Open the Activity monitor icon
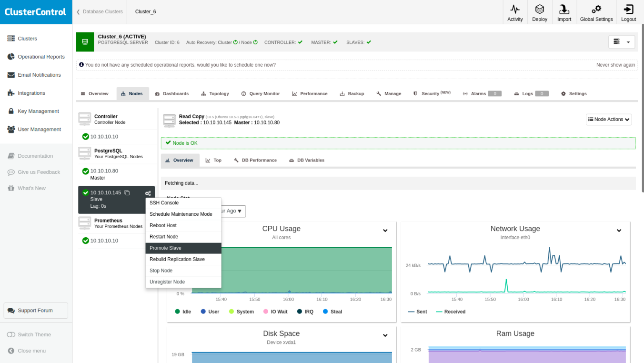644x363 pixels. pyautogui.click(x=515, y=10)
